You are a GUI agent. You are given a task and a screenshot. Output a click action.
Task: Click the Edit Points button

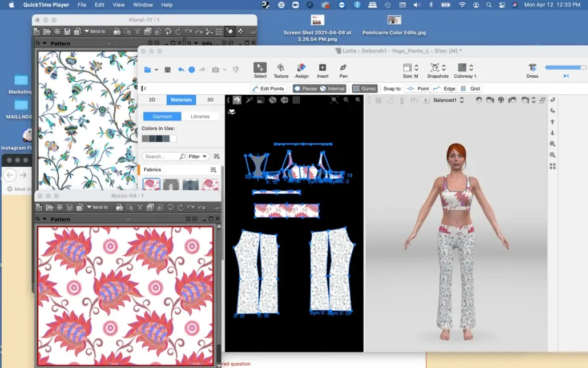[x=268, y=89]
